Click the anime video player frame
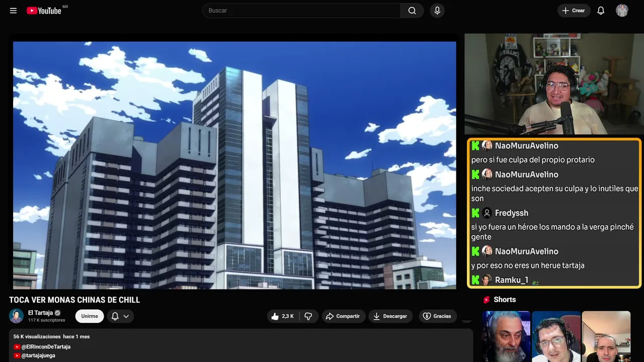Viewport: 644px width, 362px height. click(234, 165)
